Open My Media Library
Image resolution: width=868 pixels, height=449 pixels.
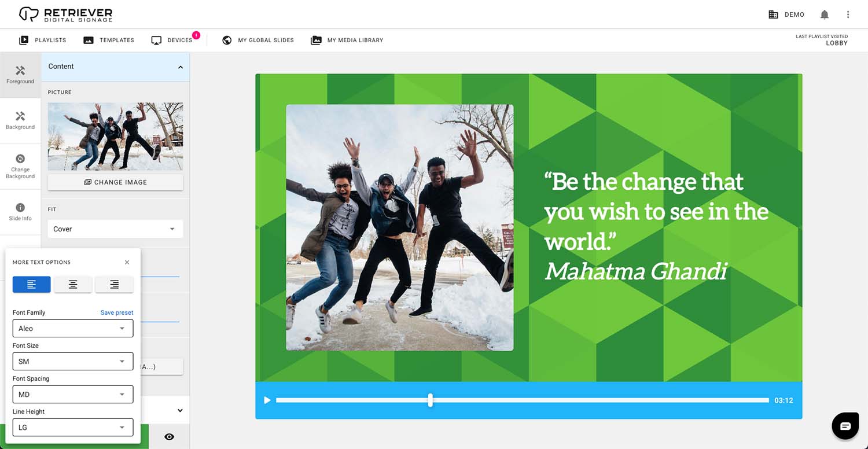click(x=347, y=40)
